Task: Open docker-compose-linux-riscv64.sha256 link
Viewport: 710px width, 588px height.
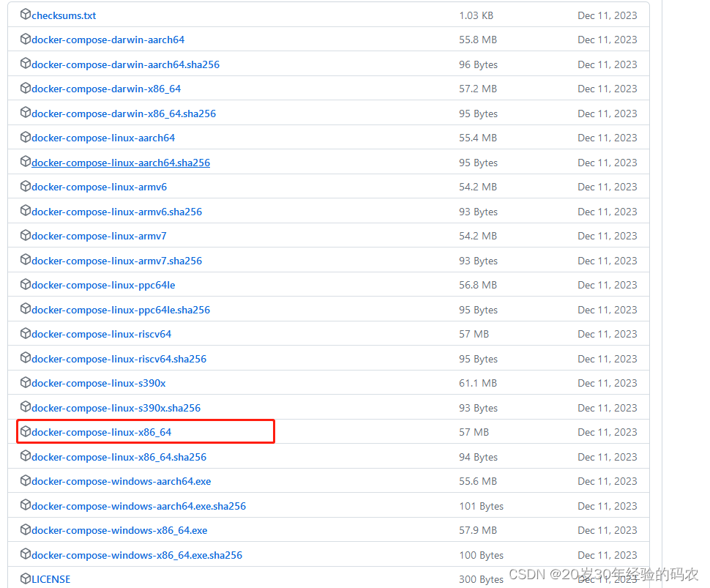Action: (119, 360)
